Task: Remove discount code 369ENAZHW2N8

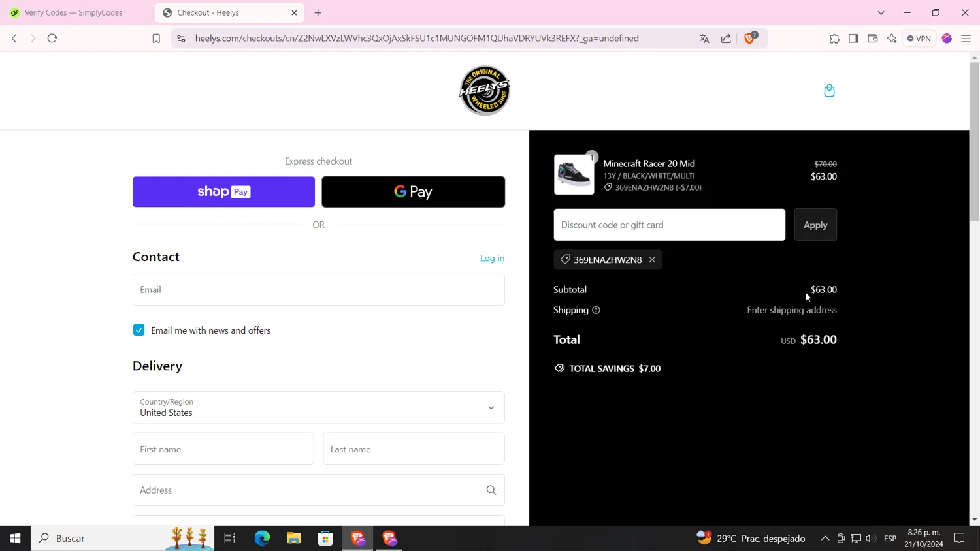Action: pos(652,260)
